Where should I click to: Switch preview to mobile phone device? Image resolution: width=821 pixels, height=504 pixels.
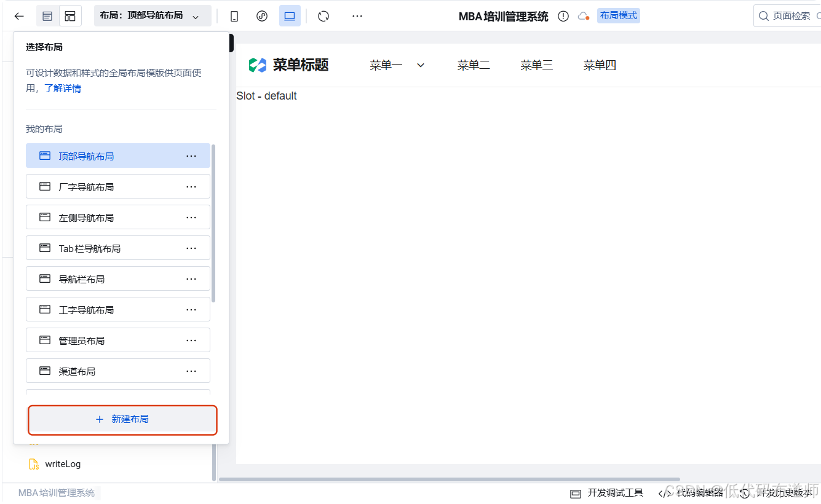234,16
